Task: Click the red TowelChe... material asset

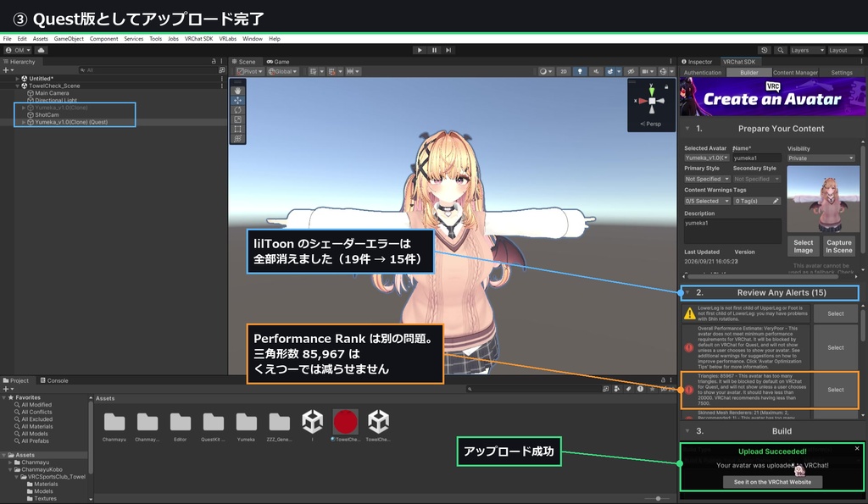Action: tap(346, 426)
